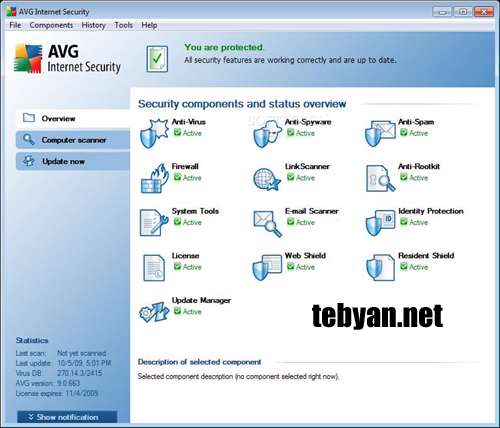Click the 'You are protected' heading
Viewport: 500px width, 428px height.
[224, 47]
